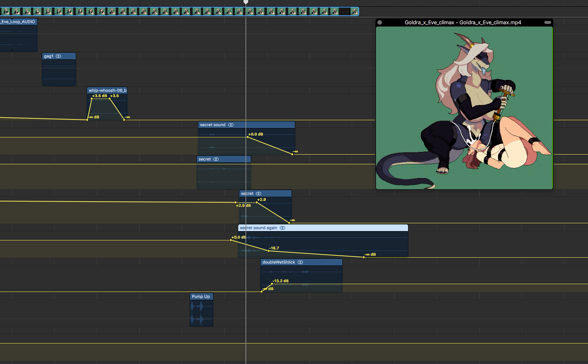This screenshot has height=364, width=588.
Task: Close the Goldra_x_Eve_climax movie window
Action: tap(380, 22)
